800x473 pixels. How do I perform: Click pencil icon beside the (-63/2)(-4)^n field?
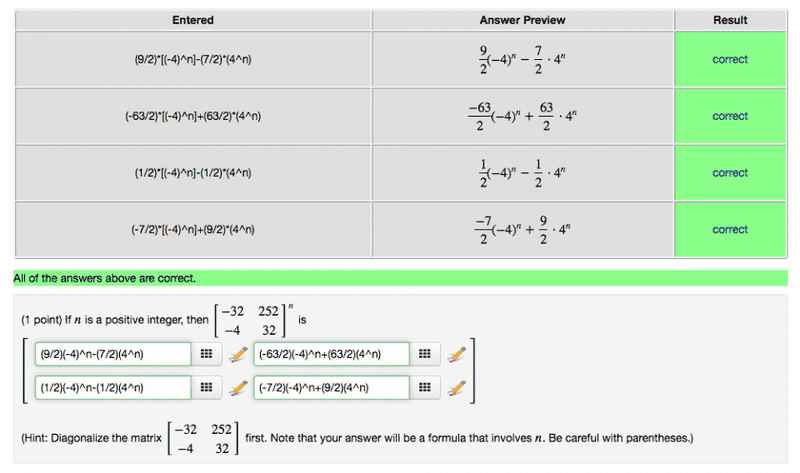[457, 354]
